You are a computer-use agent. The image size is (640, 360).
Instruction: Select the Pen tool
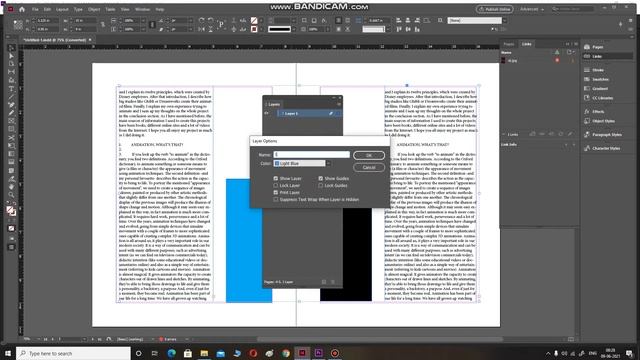coord(11,105)
